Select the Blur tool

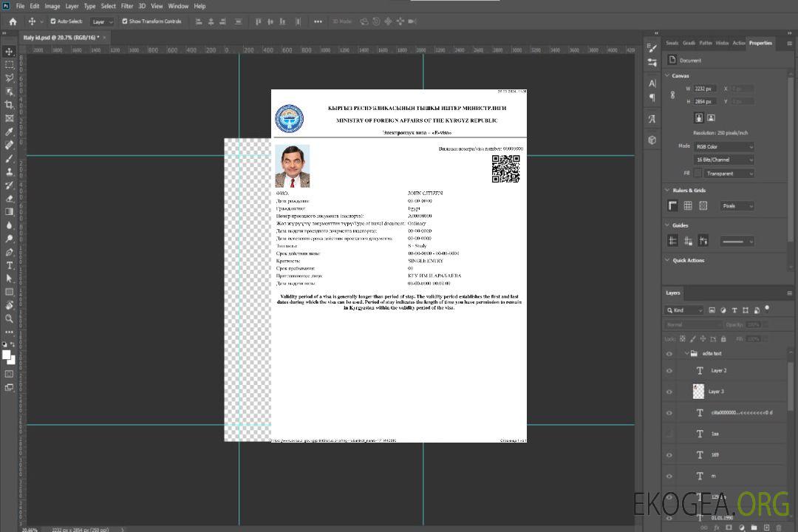pos(9,225)
